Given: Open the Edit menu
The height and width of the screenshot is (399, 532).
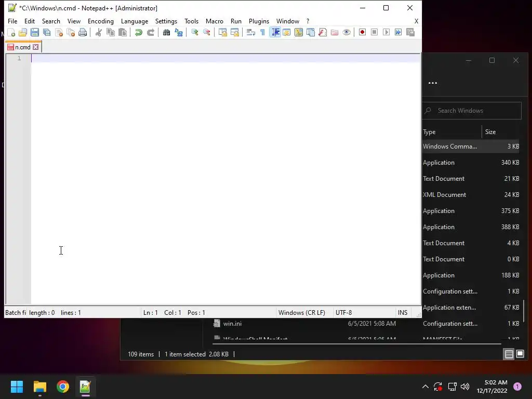Looking at the screenshot, I should point(30,21).
